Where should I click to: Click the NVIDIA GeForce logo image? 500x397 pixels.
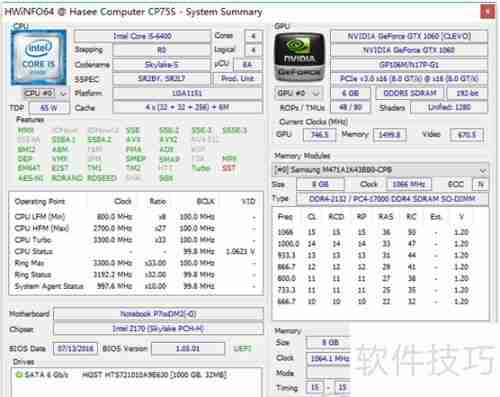click(x=299, y=58)
